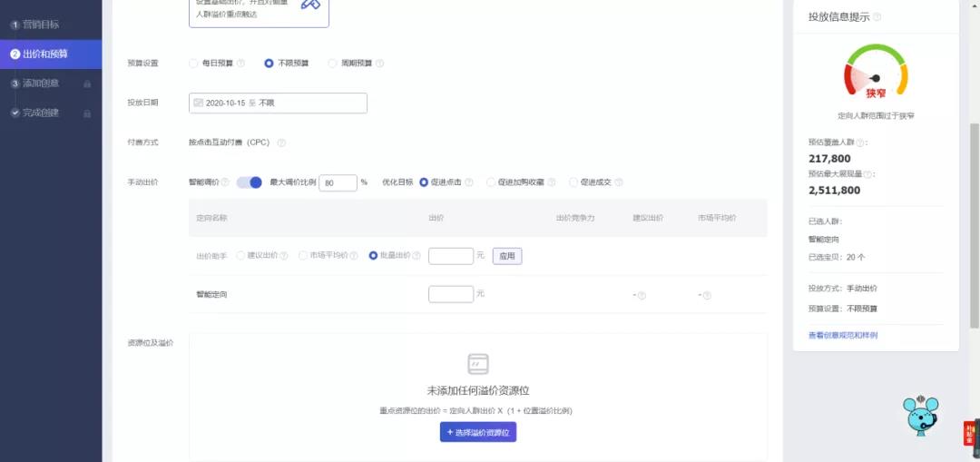This screenshot has width=980, height=462.
Task: Click lock icon beside 完成创建 step
Action: click(x=87, y=113)
